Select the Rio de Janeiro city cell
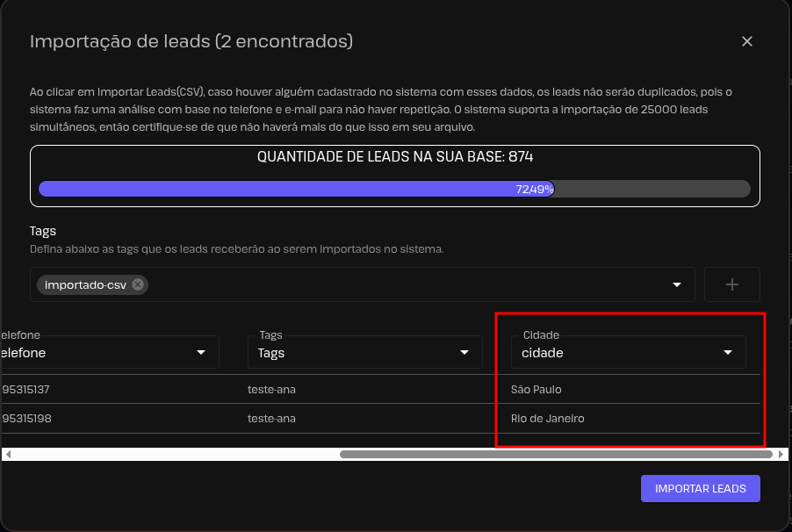Viewport: 792px width, 532px height. (x=547, y=419)
